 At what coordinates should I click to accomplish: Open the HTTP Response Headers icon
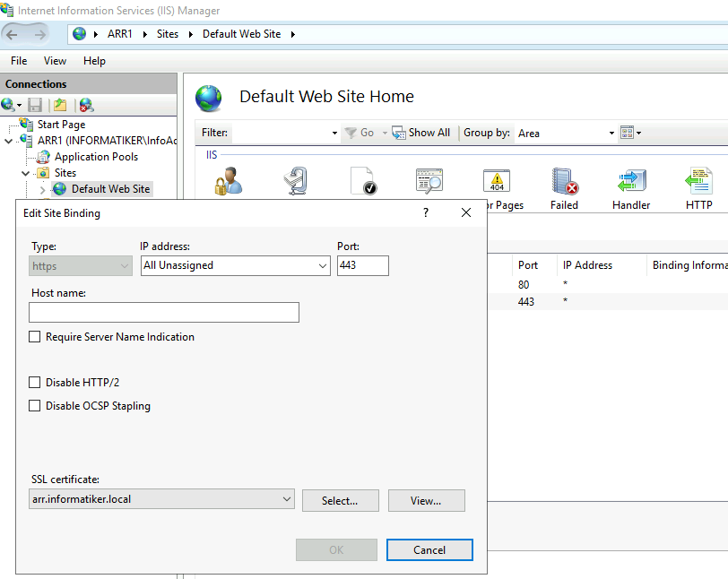click(698, 181)
